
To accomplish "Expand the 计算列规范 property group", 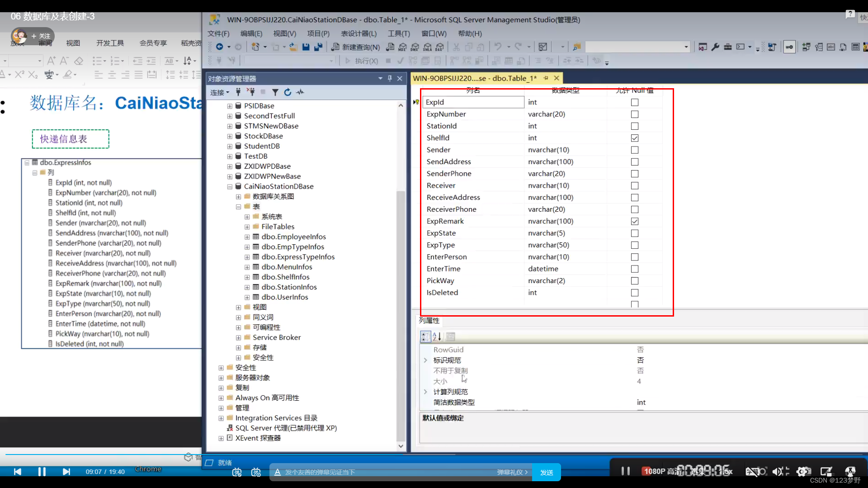I will pyautogui.click(x=425, y=392).
